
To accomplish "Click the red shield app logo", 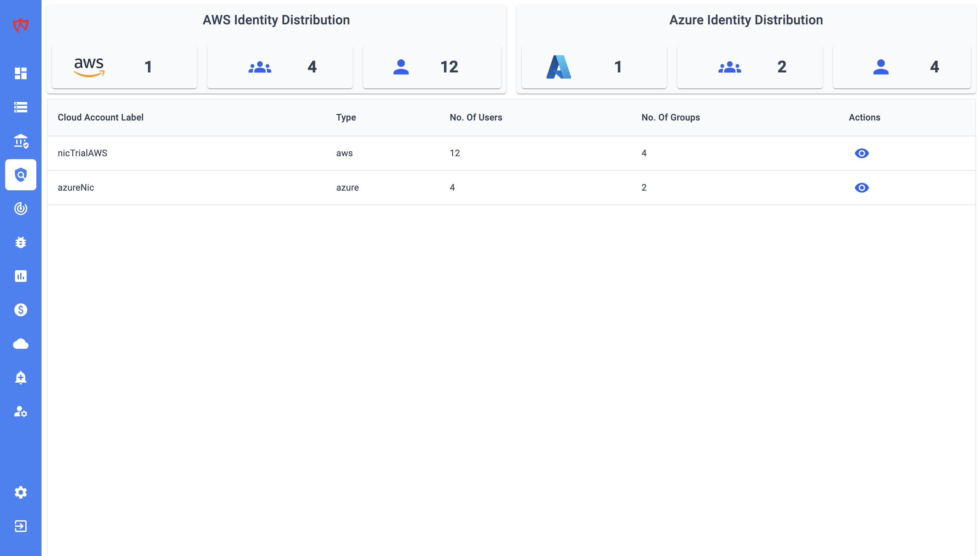I will pos(20,26).
